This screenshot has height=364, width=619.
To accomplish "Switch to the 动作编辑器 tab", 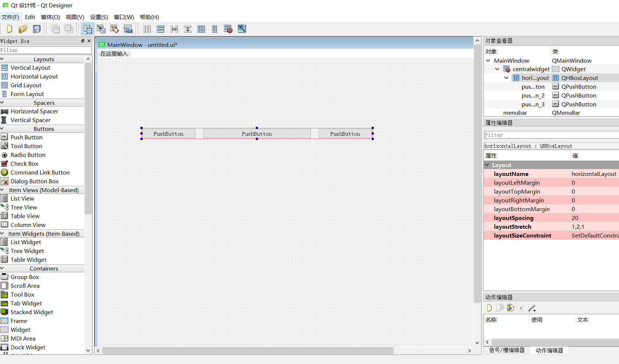I will pyautogui.click(x=549, y=350).
